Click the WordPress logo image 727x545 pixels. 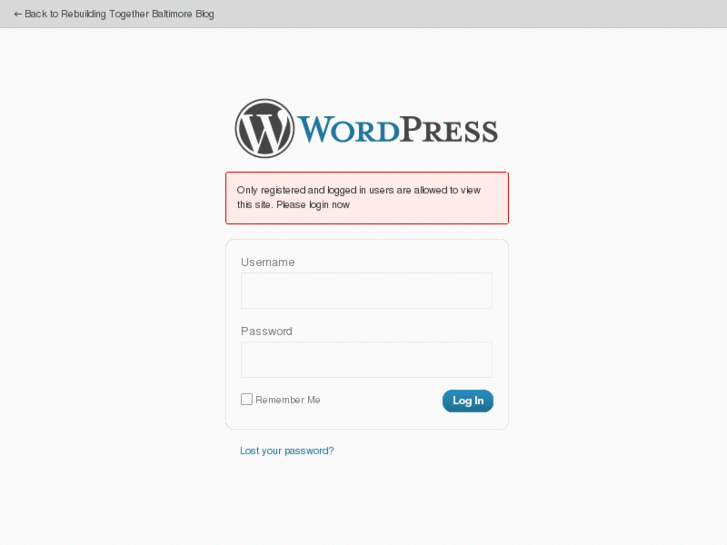[366, 128]
